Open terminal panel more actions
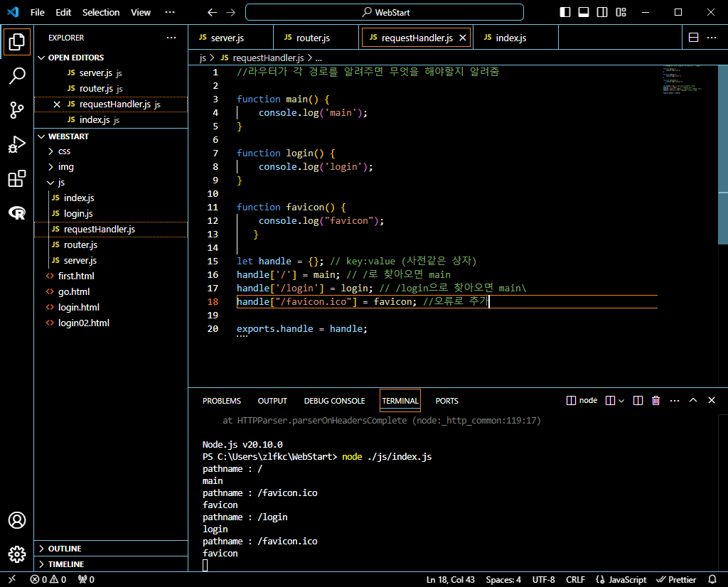The width and height of the screenshot is (728, 587). click(675, 401)
